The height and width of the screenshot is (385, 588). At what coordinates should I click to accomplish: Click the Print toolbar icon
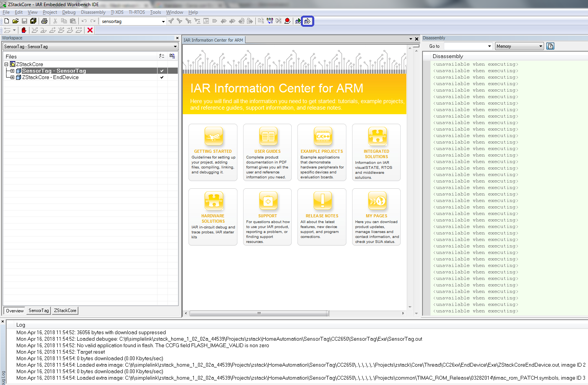[44, 21]
